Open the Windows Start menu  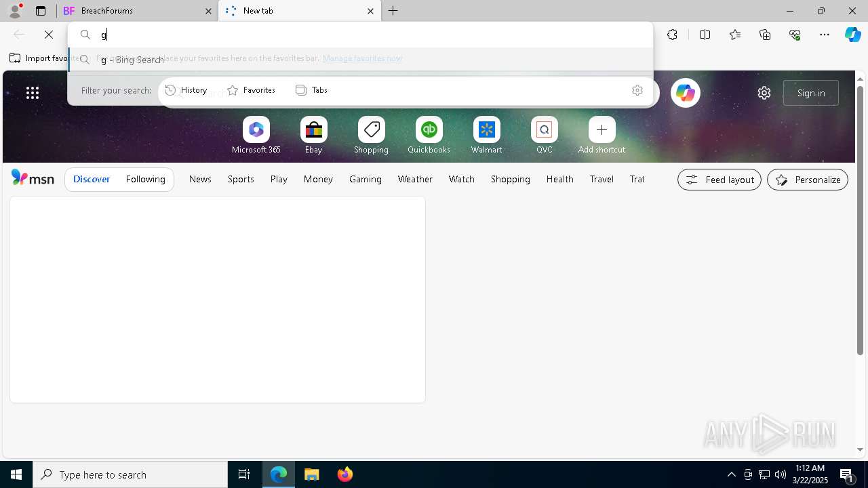point(16,474)
